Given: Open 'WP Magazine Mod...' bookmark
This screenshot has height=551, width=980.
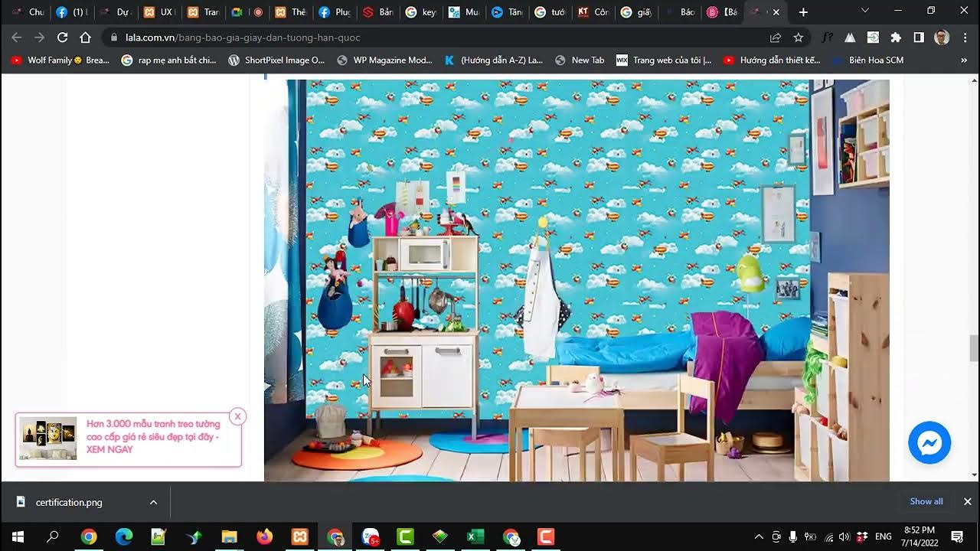Looking at the screenshot, I should (384, 60).
